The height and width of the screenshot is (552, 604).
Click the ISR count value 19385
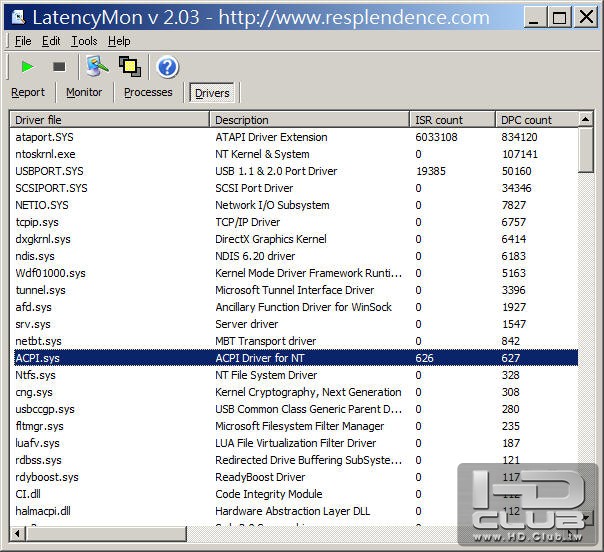point(431,171)
